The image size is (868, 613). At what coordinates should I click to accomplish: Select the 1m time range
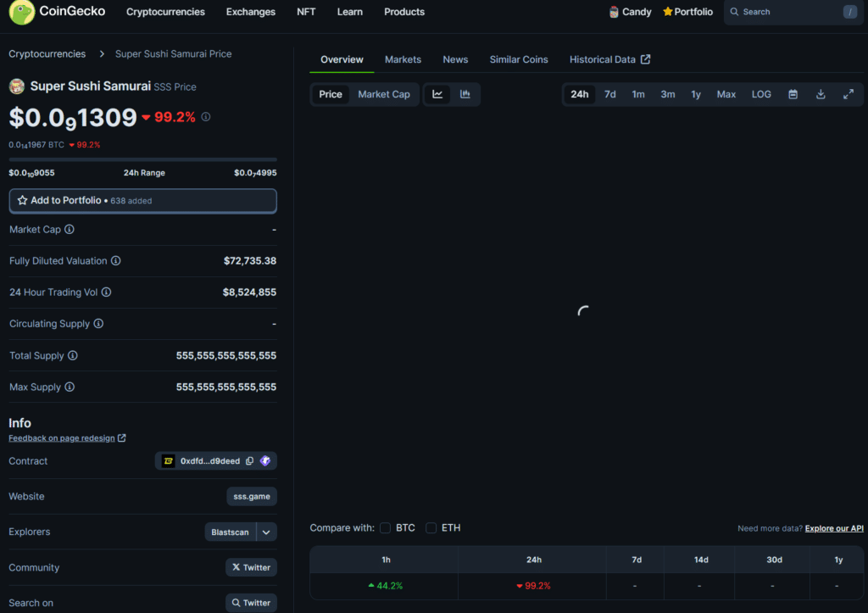click(638, 94)
